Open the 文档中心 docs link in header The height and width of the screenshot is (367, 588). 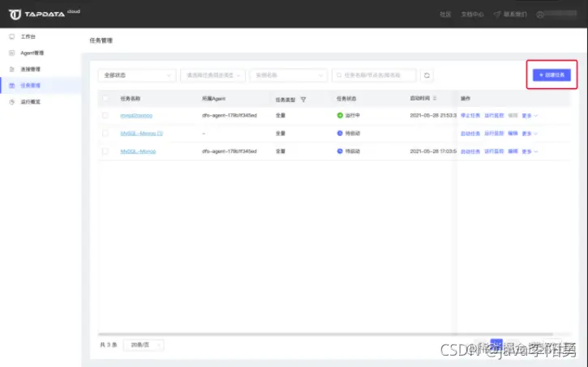pyautogui.click(x=472, y=15)
